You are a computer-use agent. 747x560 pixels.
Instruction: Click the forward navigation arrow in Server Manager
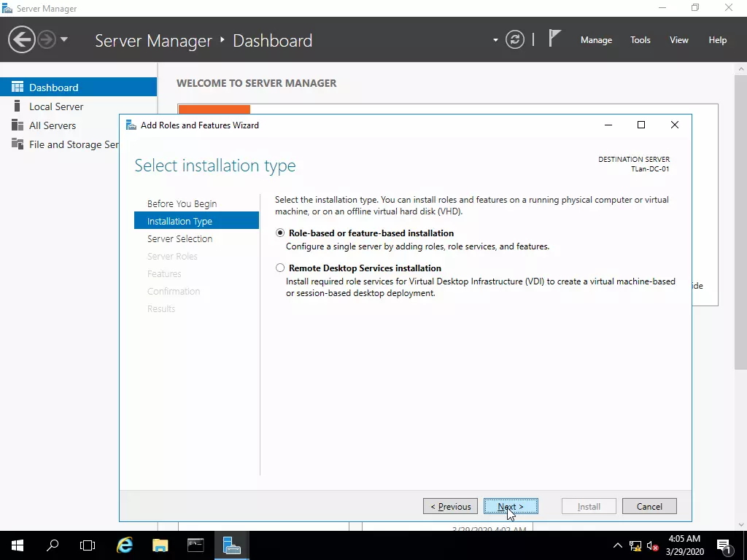(x=47, y=39)
